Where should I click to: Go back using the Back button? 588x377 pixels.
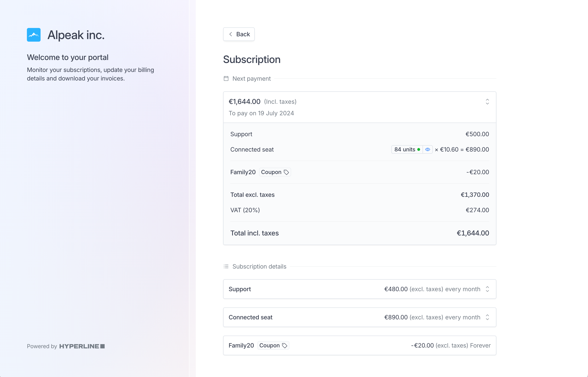[239, 34]
